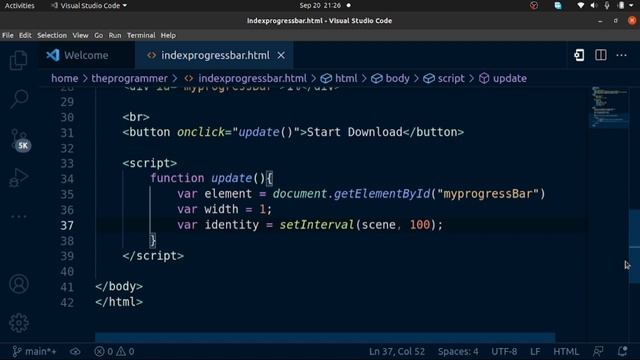Image resolution: width=640 pixels, height=360 pixels.
Task: Open the Edit menu
Action: pyautogui.click(x=25, y=36)
